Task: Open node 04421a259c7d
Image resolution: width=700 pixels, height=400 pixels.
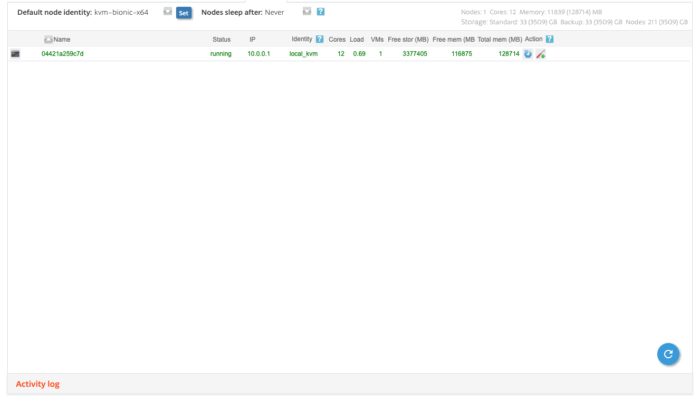Action: (62, 54)
